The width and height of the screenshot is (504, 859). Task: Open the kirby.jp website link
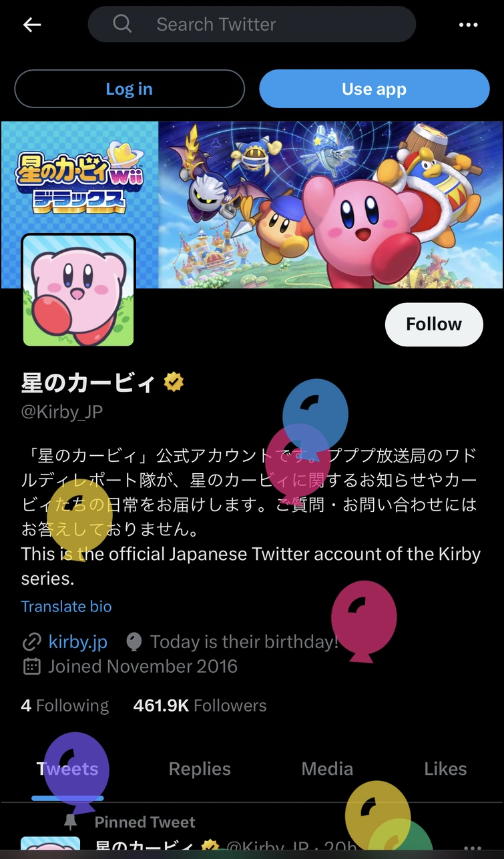tap(77, 642)
